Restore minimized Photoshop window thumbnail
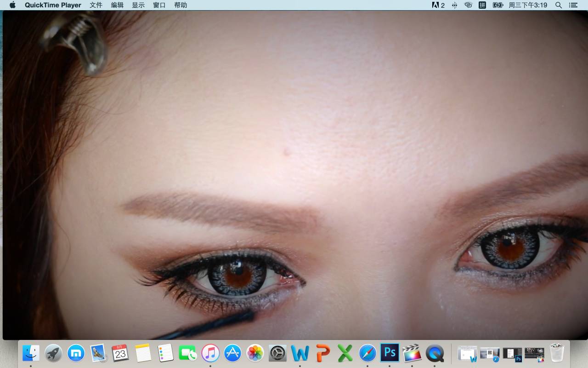 [x=512, y=353]
